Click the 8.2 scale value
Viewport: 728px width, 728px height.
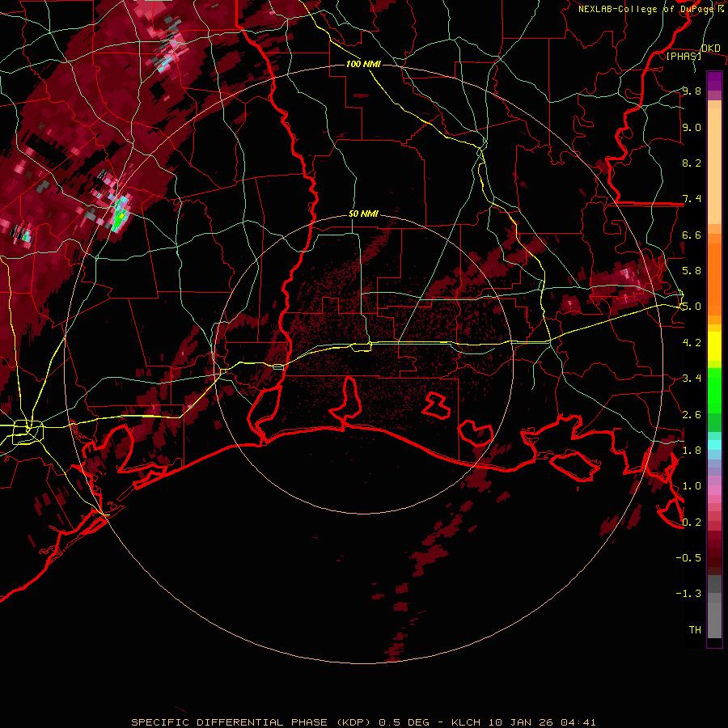click(x=692, y=163)
